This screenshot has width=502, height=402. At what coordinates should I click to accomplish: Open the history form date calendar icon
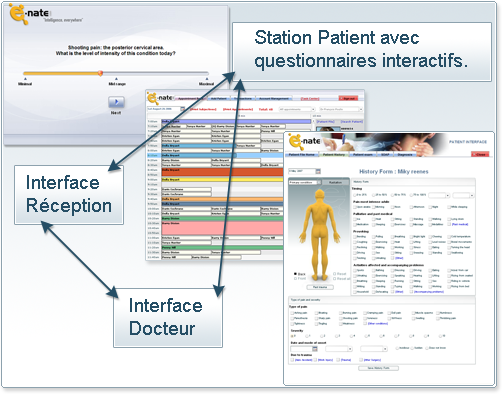[x=318, y=171]
